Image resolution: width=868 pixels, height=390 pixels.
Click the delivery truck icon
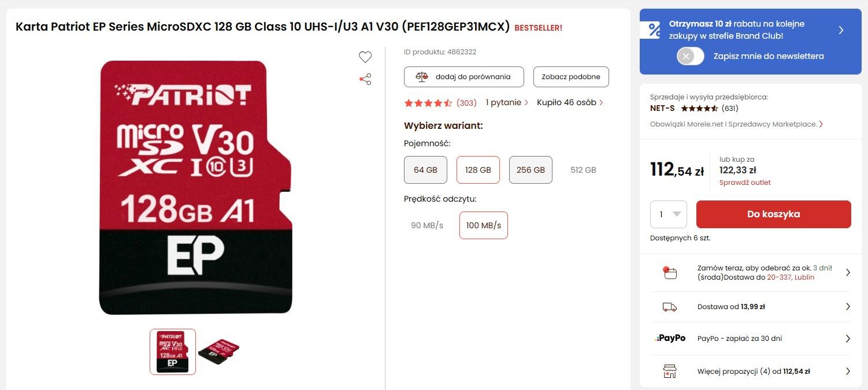tap(669, 307)
